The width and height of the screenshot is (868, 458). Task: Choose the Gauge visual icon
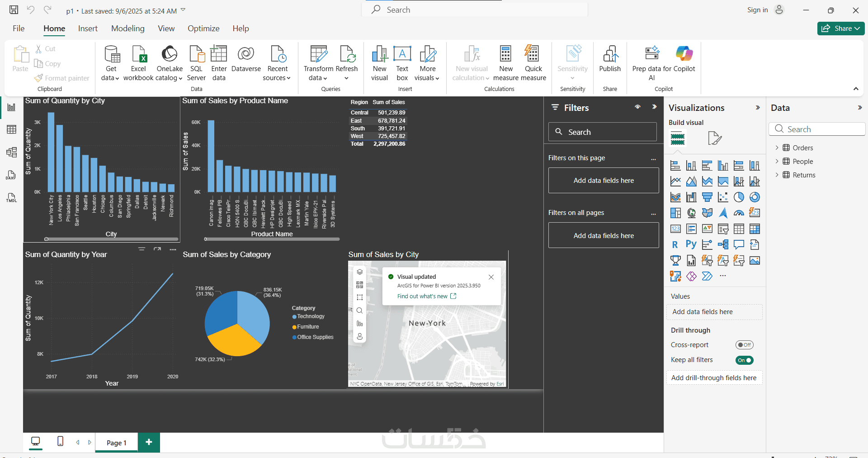[739, 213]
